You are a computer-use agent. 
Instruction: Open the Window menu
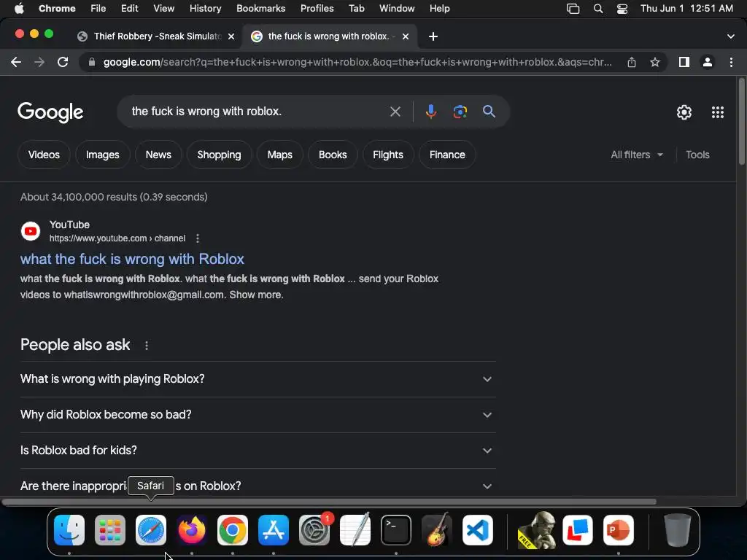[397, 9]
